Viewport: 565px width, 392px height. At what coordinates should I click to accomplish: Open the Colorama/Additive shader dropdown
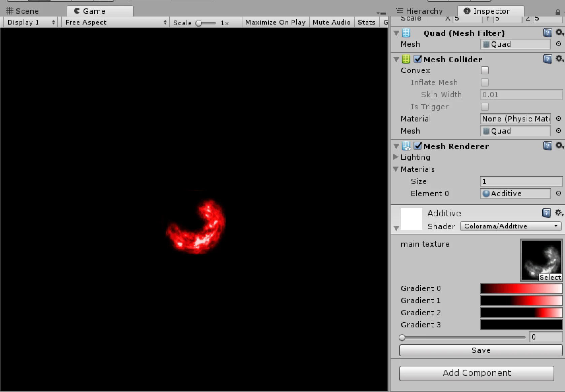(510, 226)
